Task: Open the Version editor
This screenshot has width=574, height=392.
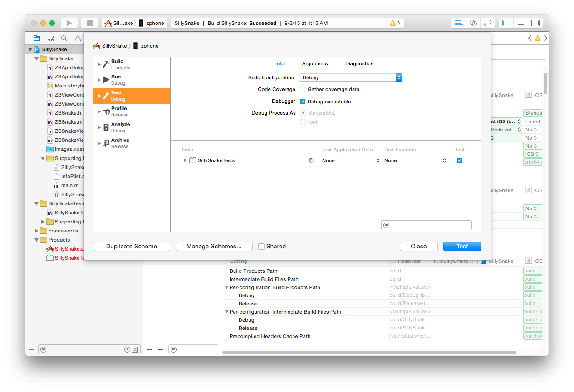Action: (x=488, y=23)
